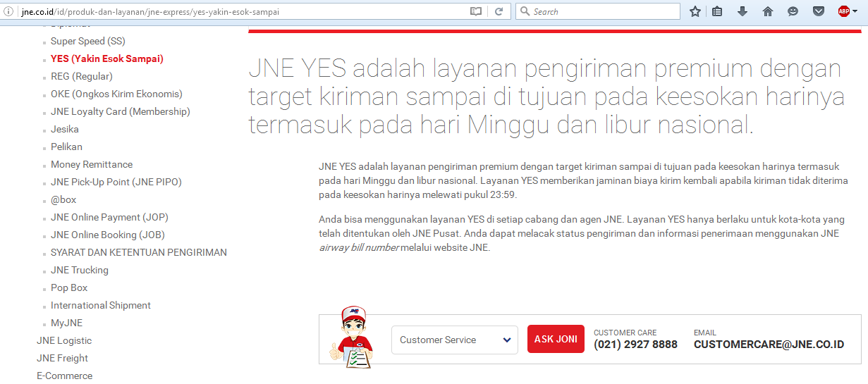The image size is (868, 384).
Task: Open @box sidebar link
Action: coord(63,199)
